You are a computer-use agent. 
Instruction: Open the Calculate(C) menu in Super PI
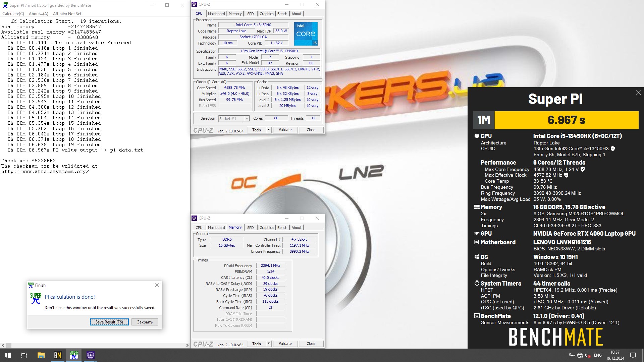pyautogui.click(x=13, y=14)
